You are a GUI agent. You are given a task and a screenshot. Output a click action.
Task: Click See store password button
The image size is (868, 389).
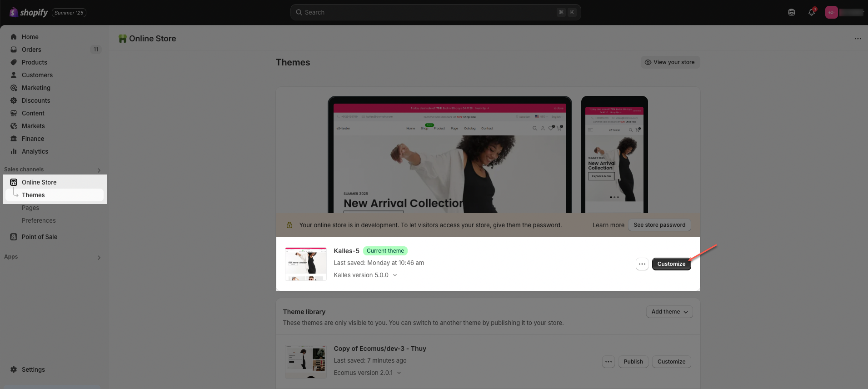pyautogui.click(x=659, y=225)
